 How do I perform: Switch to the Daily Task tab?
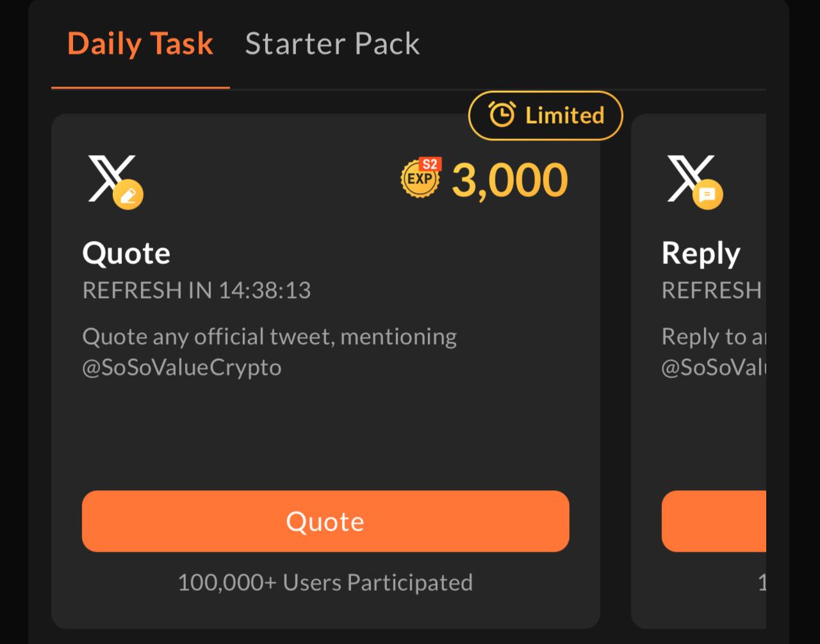140,44
